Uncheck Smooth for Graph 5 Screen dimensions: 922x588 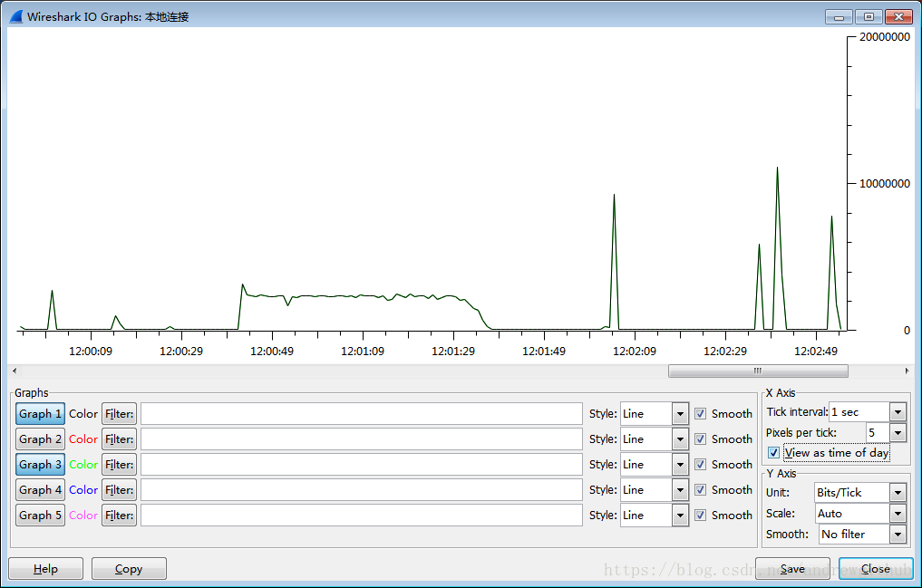click(700, 516)
